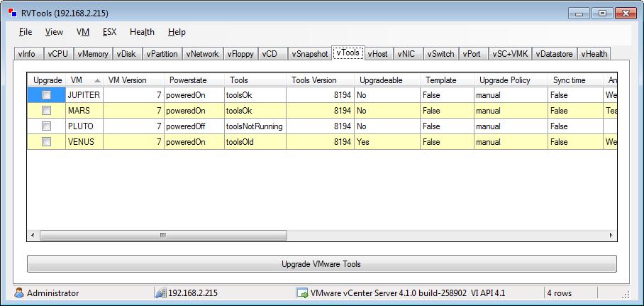Click the Administrator user icon in status bar

click(x=19, y=293)
